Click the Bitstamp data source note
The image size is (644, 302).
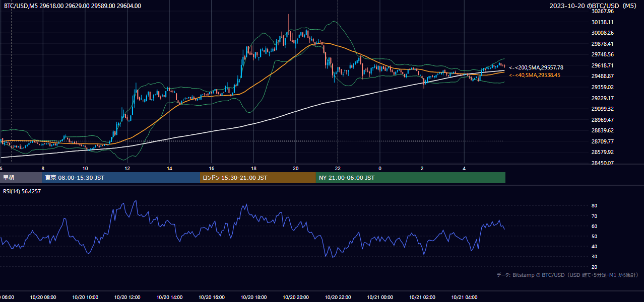coord(567,275)
